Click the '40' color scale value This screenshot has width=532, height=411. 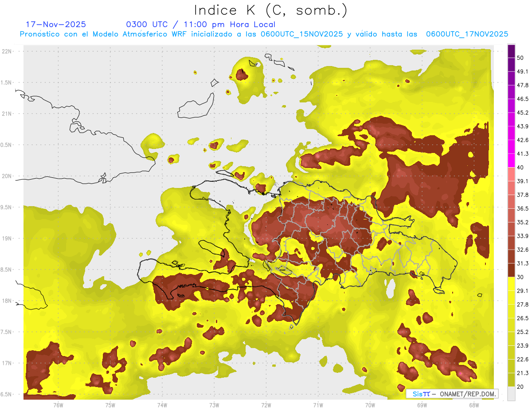(520, 168)
